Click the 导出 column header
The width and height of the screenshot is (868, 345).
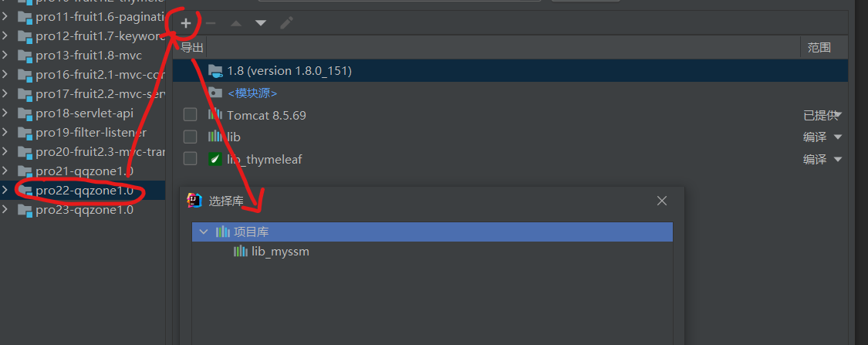coord(192,48)
